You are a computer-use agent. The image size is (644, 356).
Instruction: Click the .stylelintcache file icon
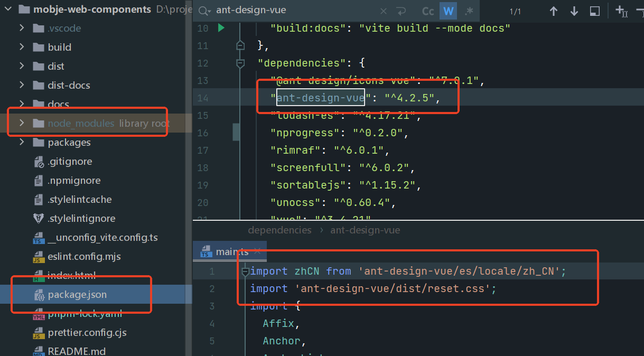point(39,200)
